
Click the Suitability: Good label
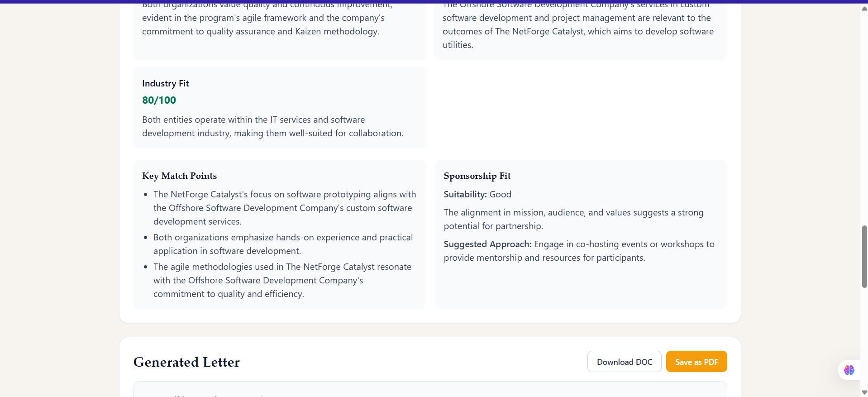click(x=477, y=194)
